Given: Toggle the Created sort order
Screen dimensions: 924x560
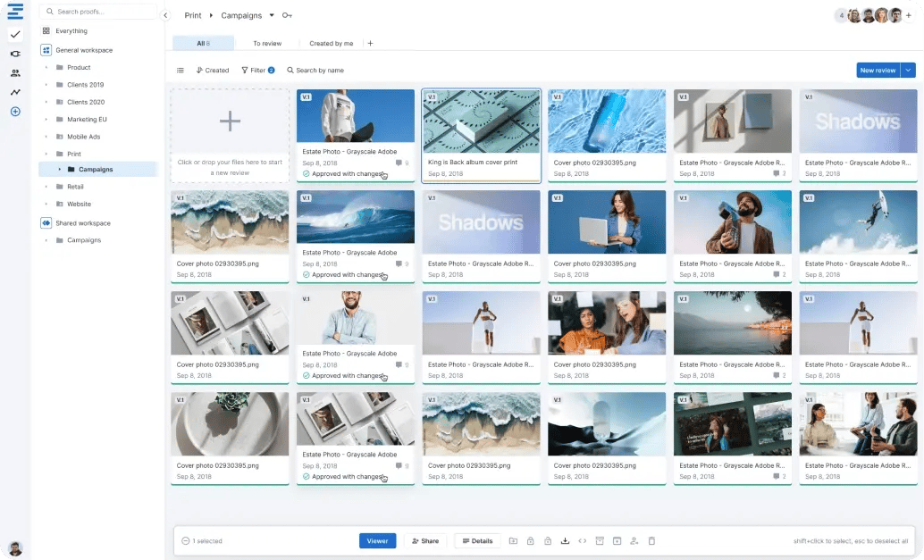Looking at the screenshot, I should [213, 71].
